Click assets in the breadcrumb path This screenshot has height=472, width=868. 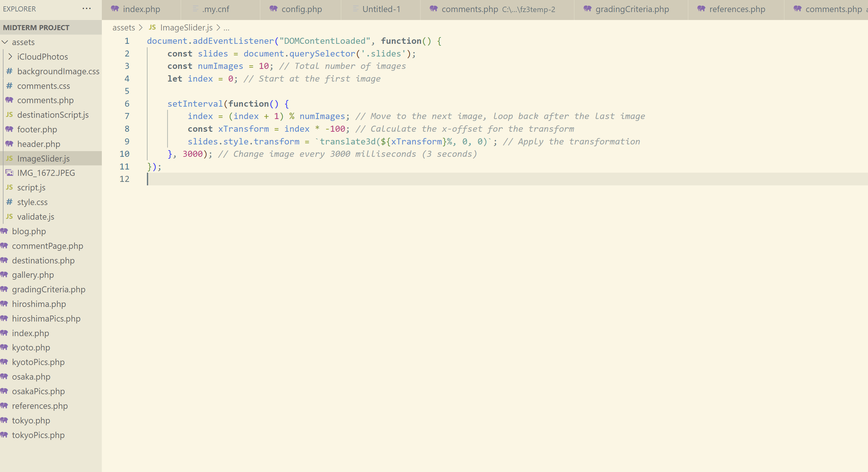[124, 28]
